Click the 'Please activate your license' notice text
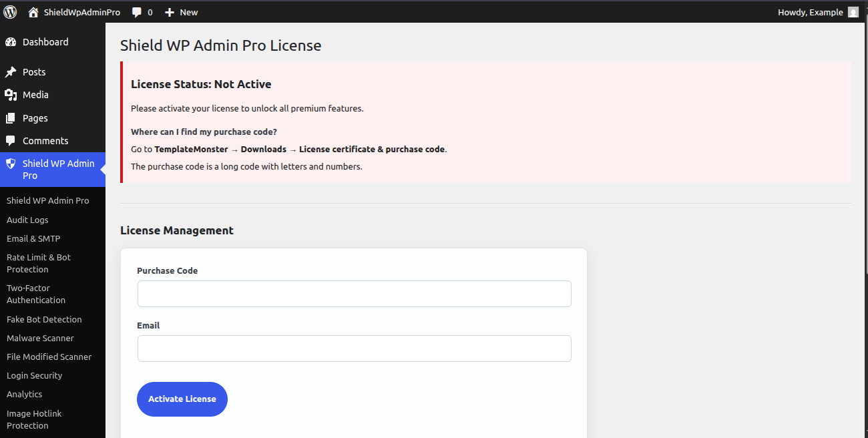868x438 pixels. 247,108
